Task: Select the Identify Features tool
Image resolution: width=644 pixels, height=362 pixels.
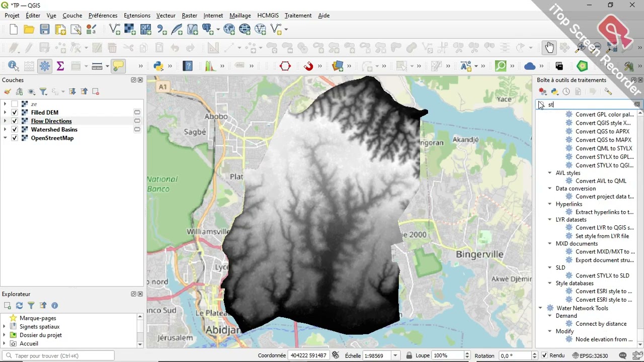Action: [14, 66]
